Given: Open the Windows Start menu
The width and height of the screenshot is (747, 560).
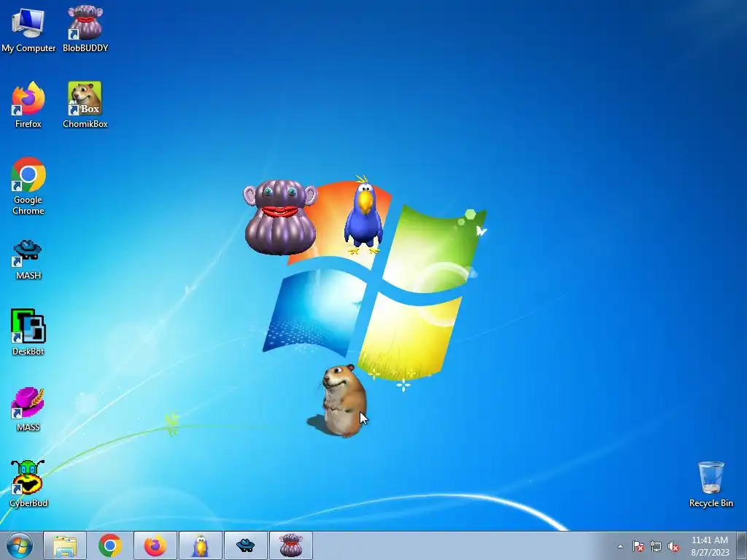Looking at the screenshot, I should [20, 545].
